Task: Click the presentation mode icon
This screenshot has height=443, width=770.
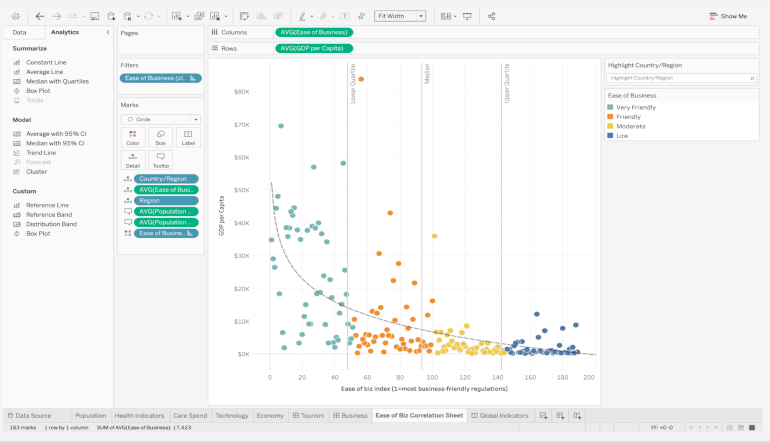Action: pyautogui.click(x=467, y=16)
